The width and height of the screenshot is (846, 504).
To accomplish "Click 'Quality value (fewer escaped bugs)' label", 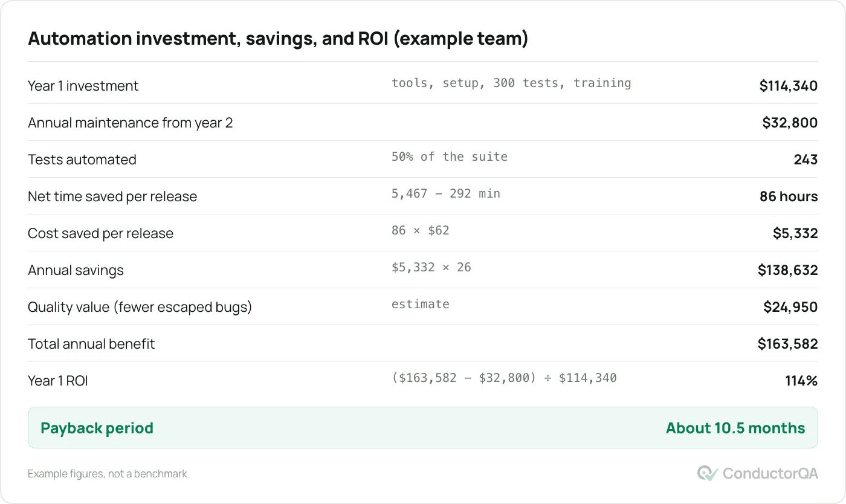I will 140,307.
